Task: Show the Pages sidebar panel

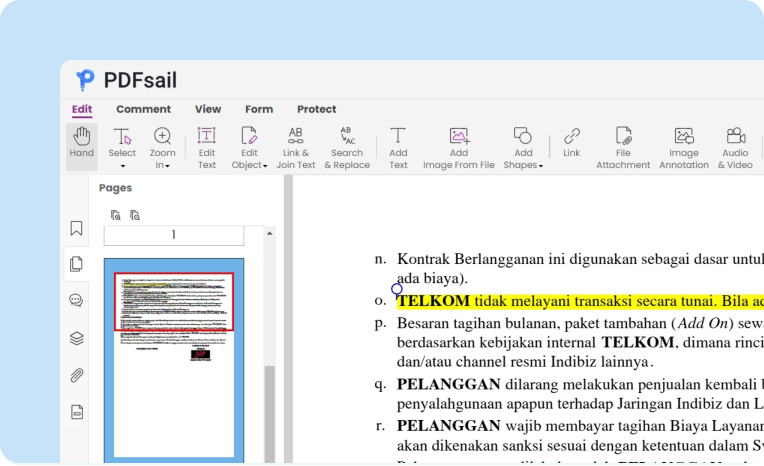Action: (x=76, y=264)
